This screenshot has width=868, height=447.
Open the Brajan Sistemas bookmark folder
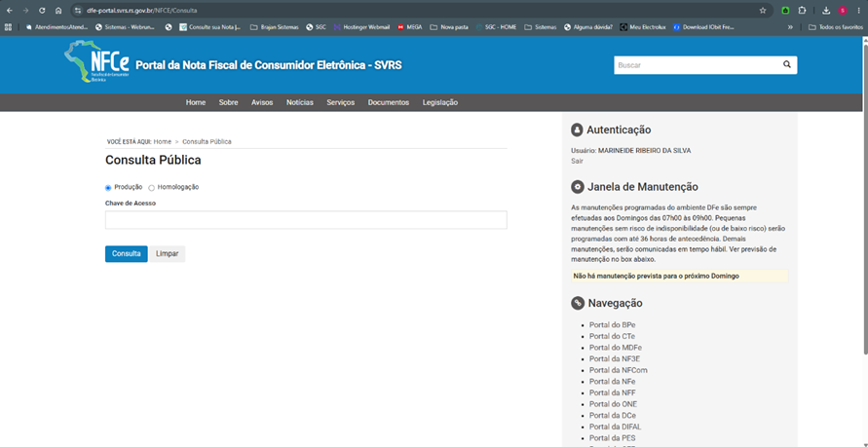[x=274, y=26]
